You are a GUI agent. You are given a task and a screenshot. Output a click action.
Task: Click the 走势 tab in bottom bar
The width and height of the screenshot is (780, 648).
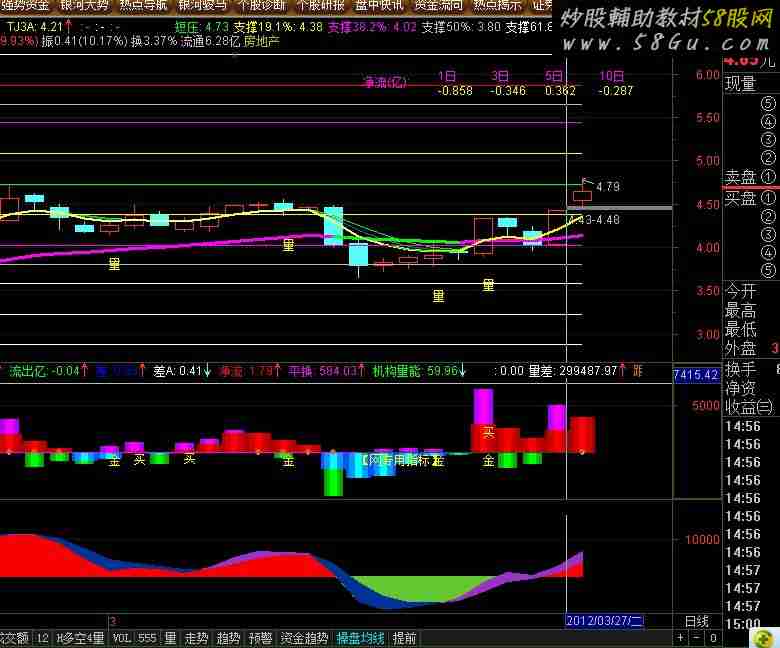(197, 638)
